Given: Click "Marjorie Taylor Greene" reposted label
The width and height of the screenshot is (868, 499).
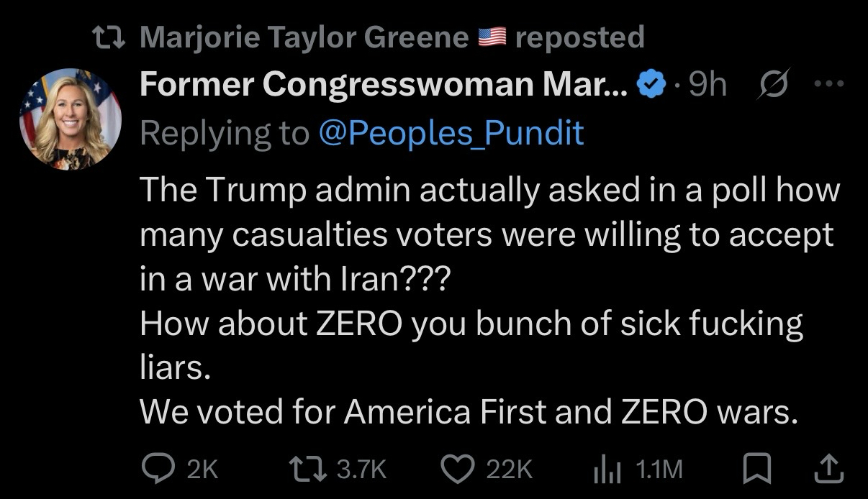Looking at the screenshot, I should 303,37.
